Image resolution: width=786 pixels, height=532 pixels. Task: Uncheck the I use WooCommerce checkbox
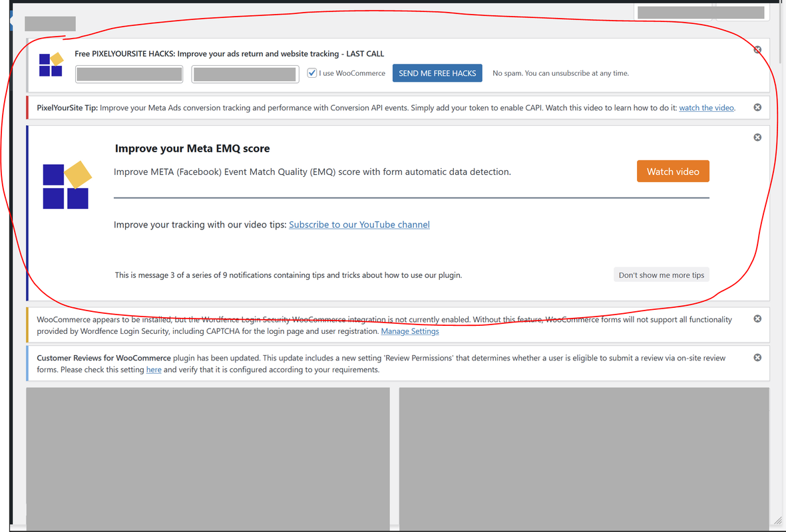click(x=311, y=72)
